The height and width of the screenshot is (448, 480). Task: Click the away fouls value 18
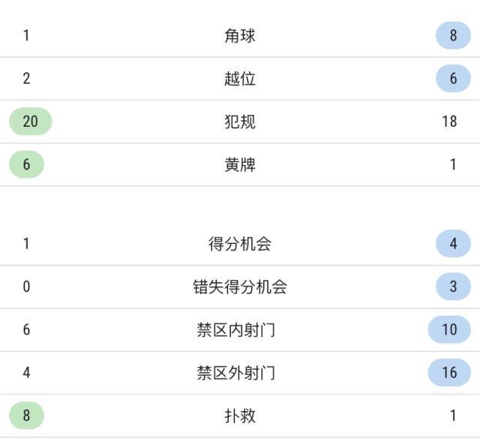[x=449, y=121]
